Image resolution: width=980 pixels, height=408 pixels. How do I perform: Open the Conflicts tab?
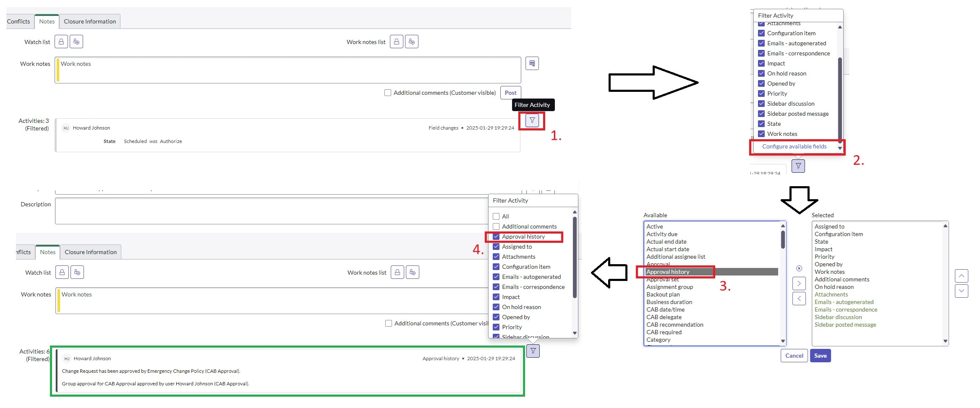pyautogui.click(x=18, y=21)
